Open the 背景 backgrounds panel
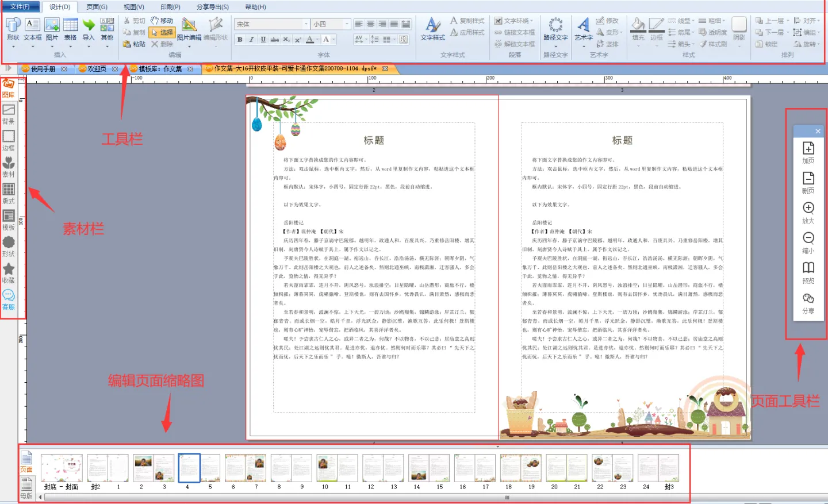The width and height of the screenshot is (828, 504). click(x=9, y=115)
